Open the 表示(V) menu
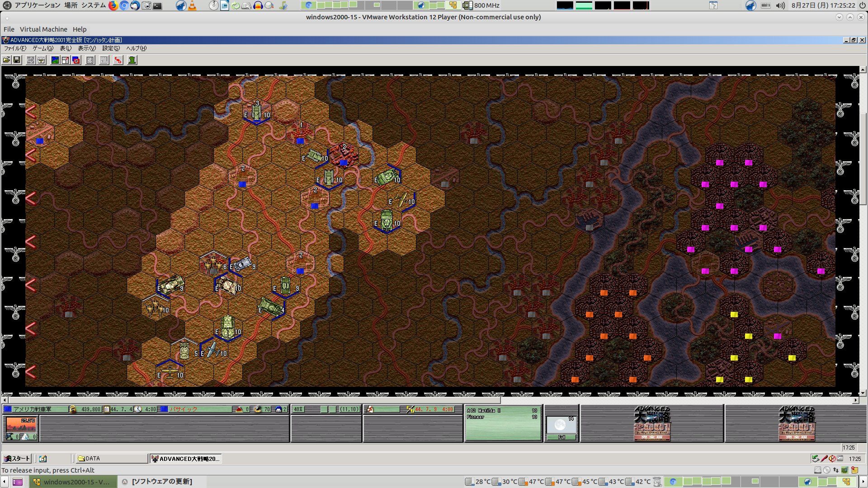The height and width of the screenshot is (488, 868). click(86, 48)
